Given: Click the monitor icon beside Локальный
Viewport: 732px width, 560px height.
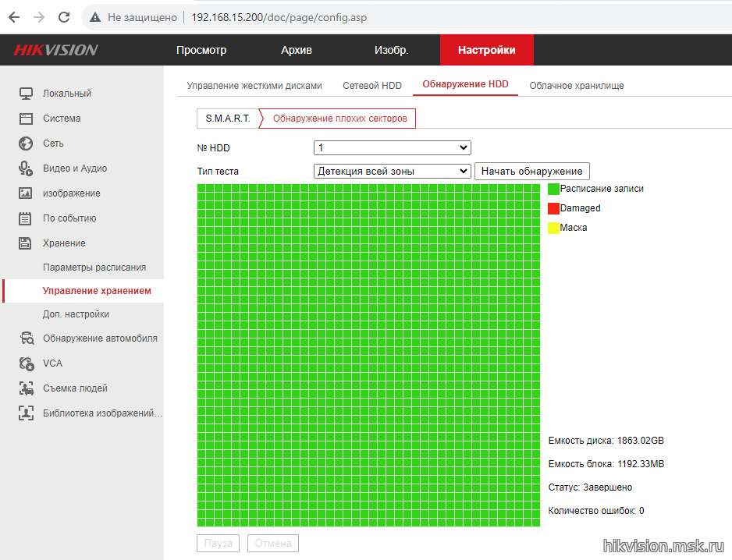Looking at the screenshot, I should point(27,94).
